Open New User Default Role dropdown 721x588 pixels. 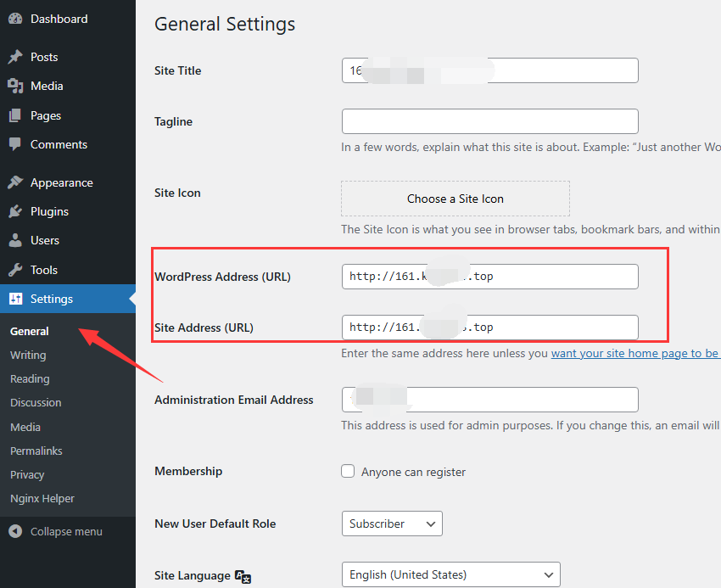tap(392, 524)
